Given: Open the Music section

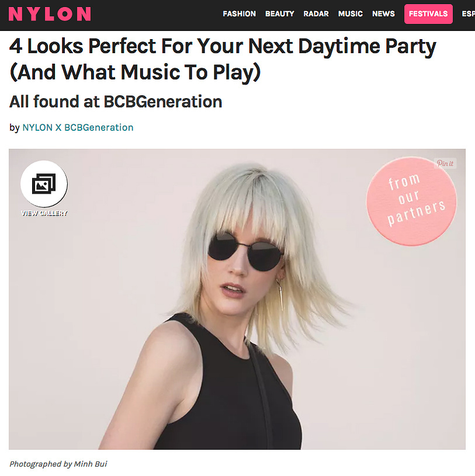Looking at the screenshot, I should pos(351,14).
